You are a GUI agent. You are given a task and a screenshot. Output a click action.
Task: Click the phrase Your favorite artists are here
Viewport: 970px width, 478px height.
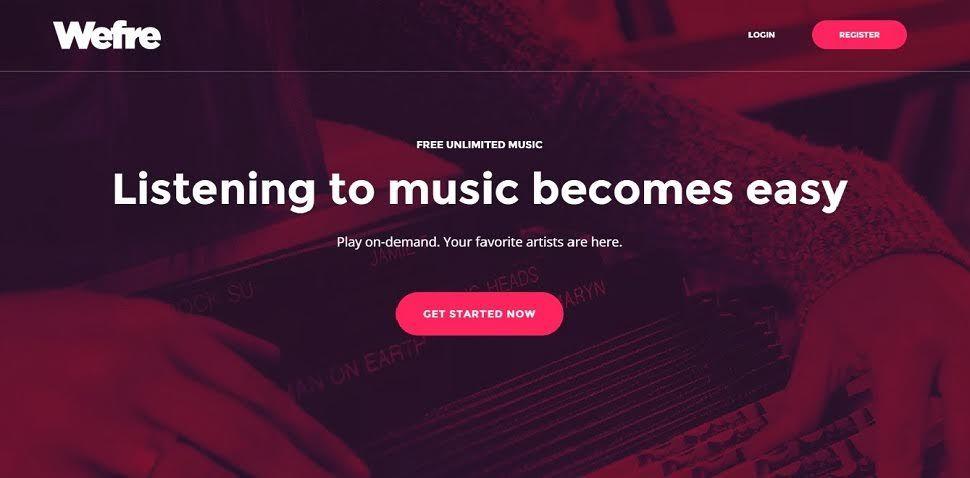tap(533, 242)
